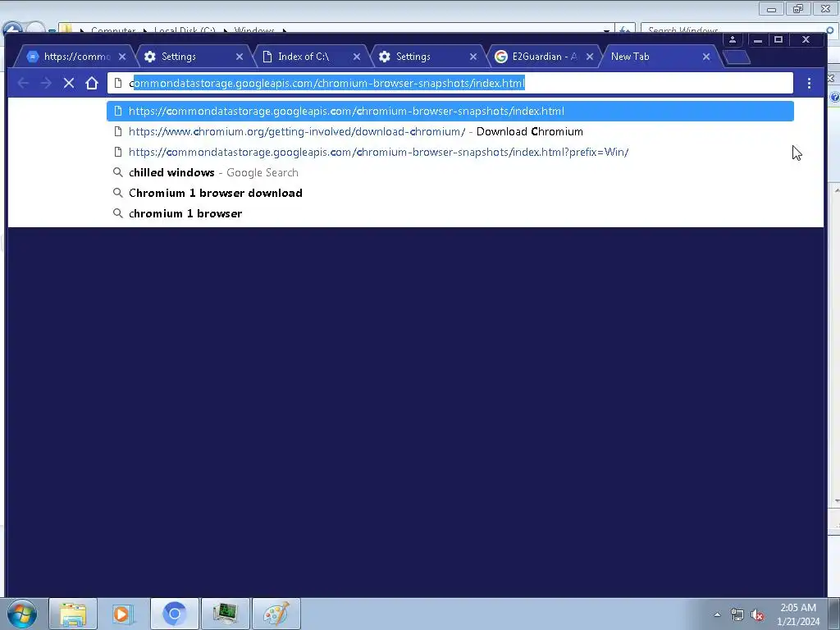840x630 pixels.
Task: Close the second Settings tab
Action: point(473,57)
